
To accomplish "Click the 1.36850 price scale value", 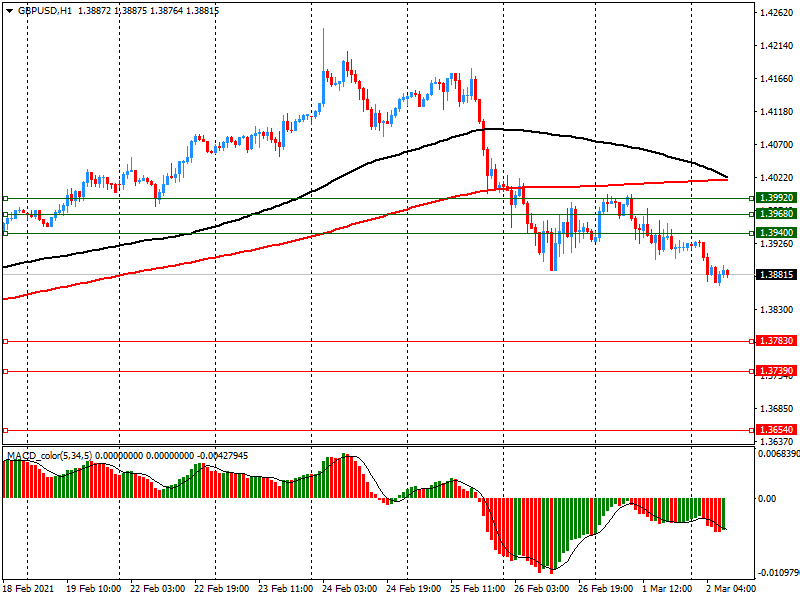I will 777,409.
